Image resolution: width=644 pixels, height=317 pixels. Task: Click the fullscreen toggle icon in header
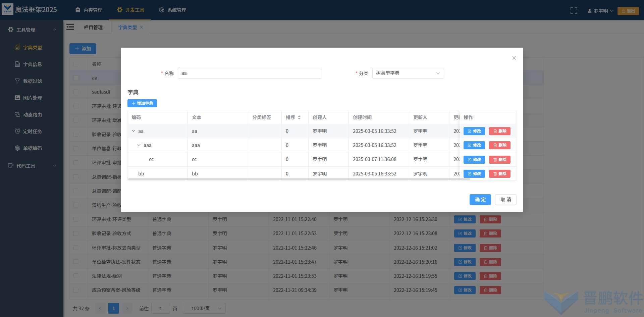(574, 11)
